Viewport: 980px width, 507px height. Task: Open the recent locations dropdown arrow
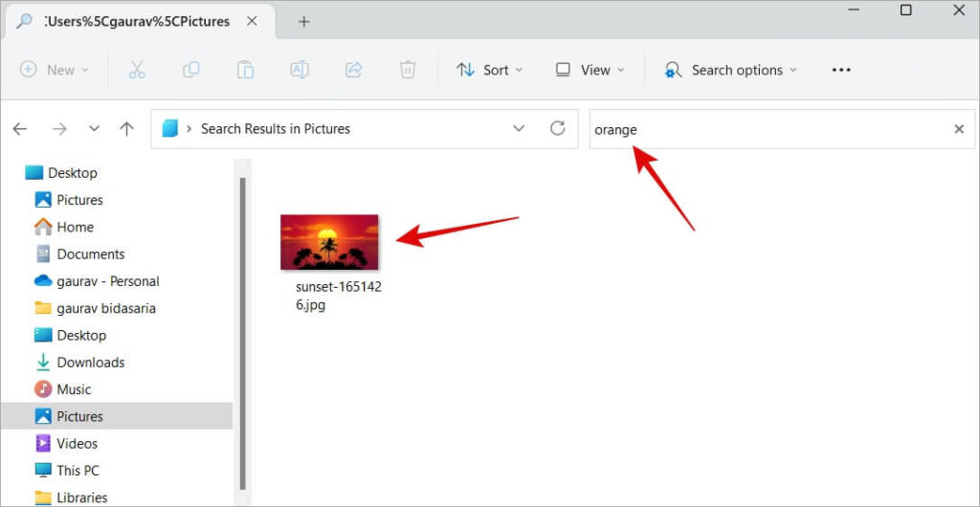pyautogui.click(x=95, y=129)
